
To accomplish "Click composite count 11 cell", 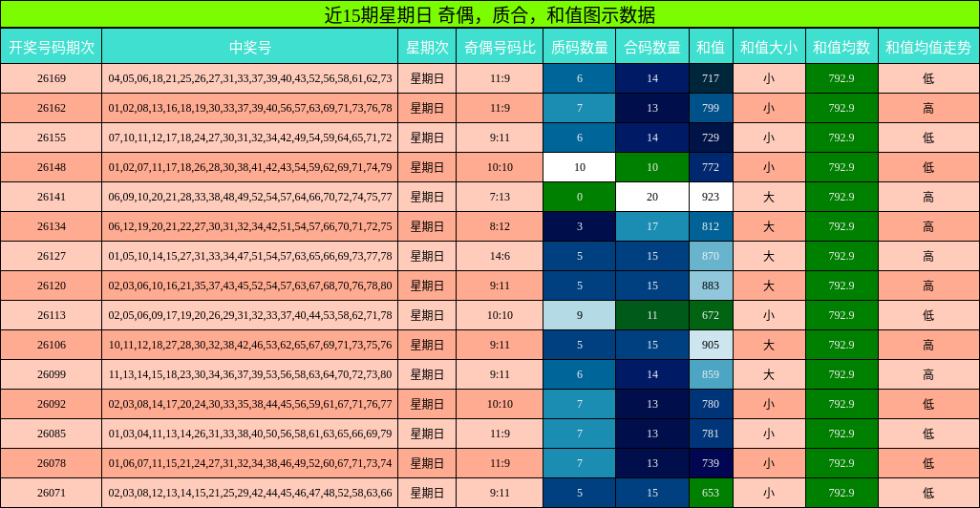I will (652, 315).
